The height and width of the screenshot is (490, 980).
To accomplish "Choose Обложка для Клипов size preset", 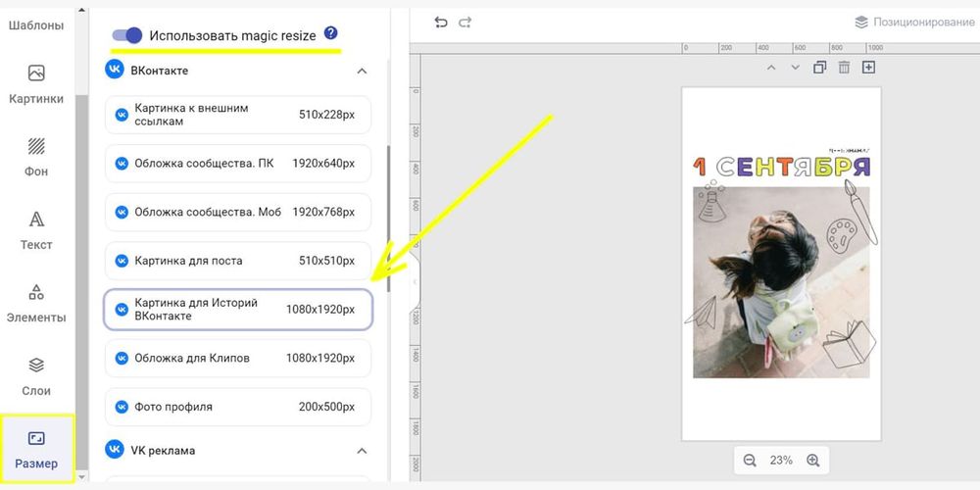I will [x=238, y=359].
